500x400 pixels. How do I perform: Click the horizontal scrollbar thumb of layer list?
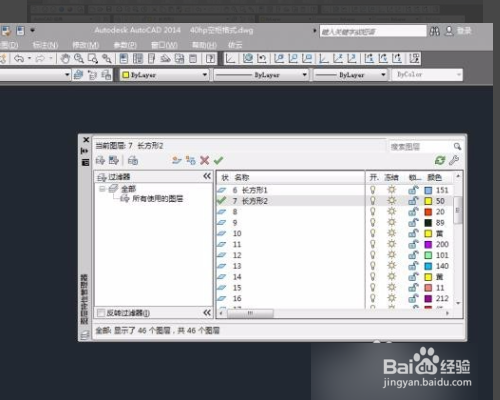pos(250,313)
